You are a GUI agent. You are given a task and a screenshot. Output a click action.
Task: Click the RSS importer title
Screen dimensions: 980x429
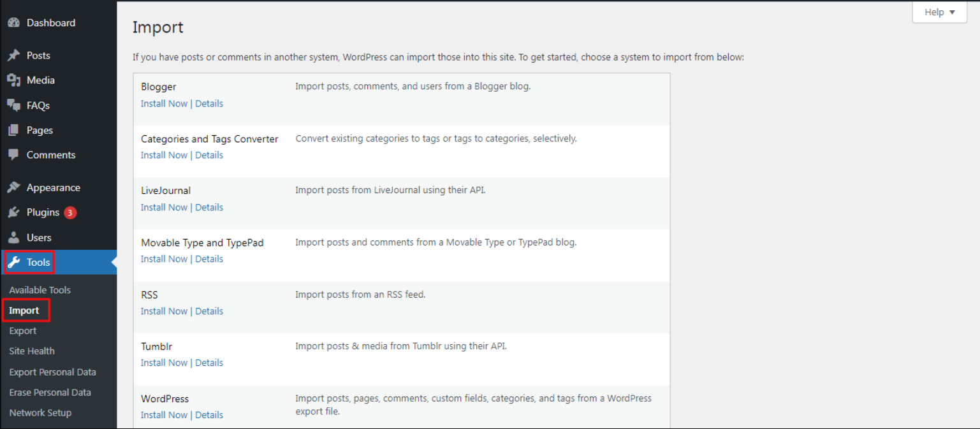(x=149, y=295)
